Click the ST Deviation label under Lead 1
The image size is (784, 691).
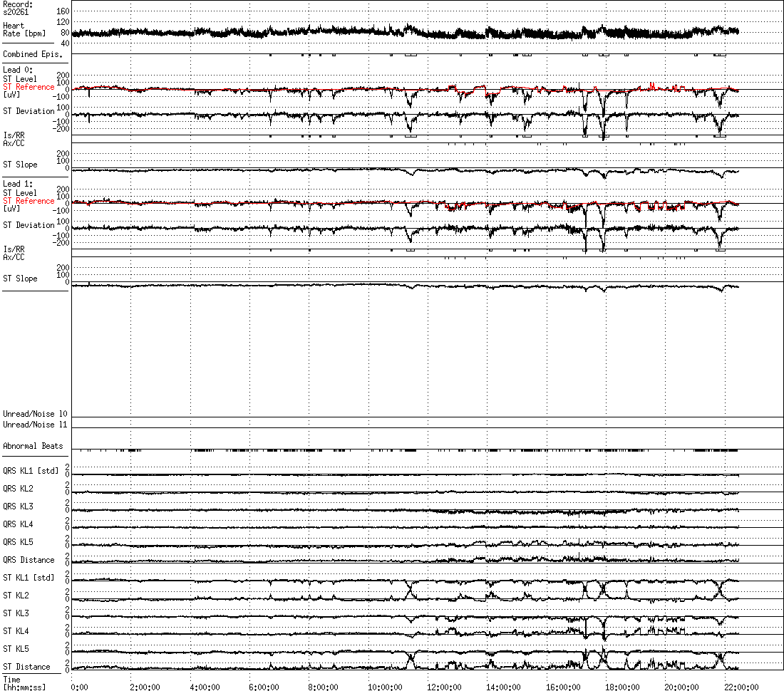[29, 225]
